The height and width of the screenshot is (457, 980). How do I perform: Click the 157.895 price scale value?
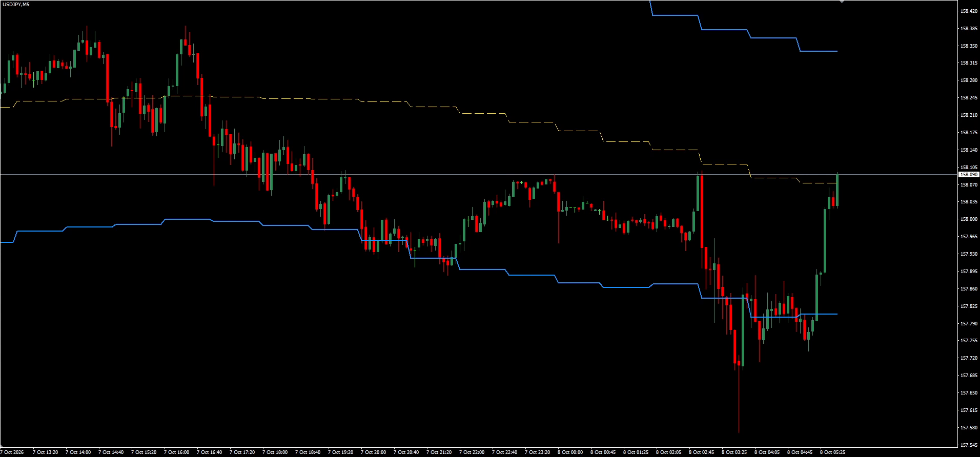[x=968, y=272]
